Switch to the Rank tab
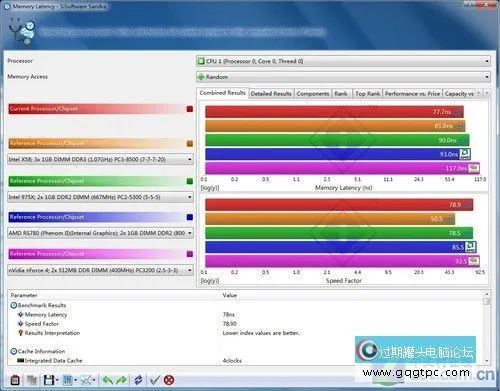This screenshot has width=500, height=391. coord(341,94)
